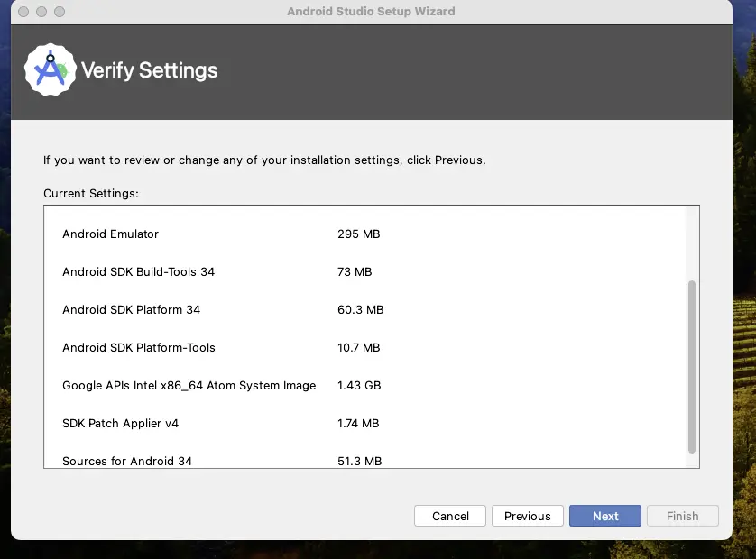The height and width of the screenshot is (559, 756).
Task: Select SDK Patch Applier v4 entry
Action: (x=121, y=423)
